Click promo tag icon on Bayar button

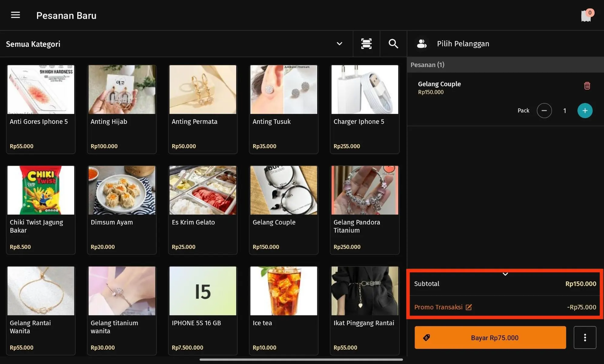[x=426, y=337]
